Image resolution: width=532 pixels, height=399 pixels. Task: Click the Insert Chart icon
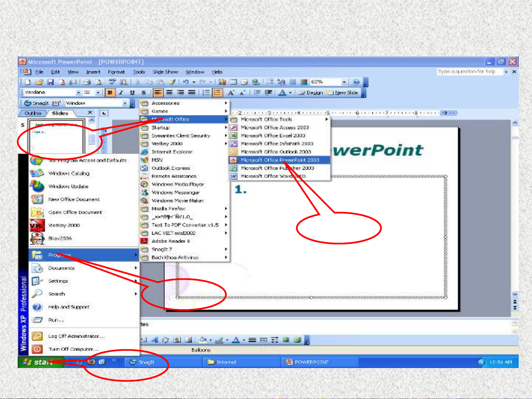(x=222, y=82)
